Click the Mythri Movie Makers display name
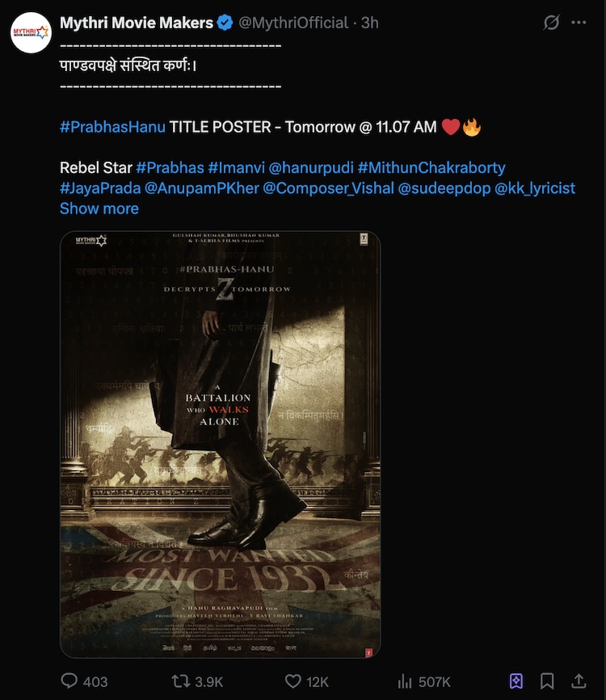Screen dimensions: 606x700 [x=137, y=23]
